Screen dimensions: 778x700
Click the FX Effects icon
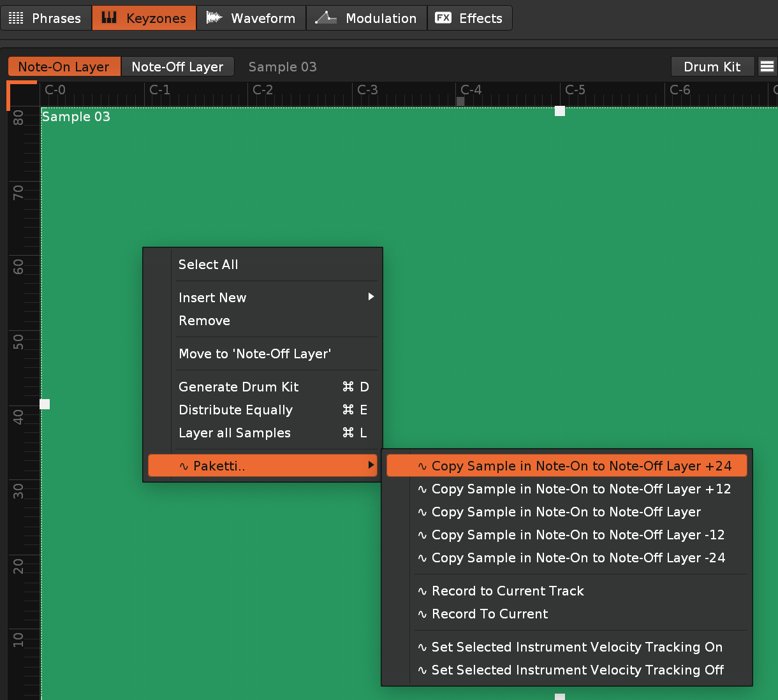(443, 18)
